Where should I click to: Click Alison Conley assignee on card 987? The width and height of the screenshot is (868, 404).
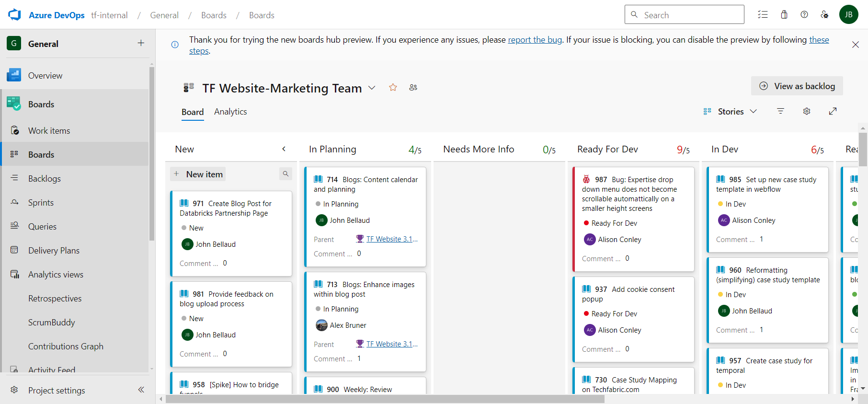point(613,239)
